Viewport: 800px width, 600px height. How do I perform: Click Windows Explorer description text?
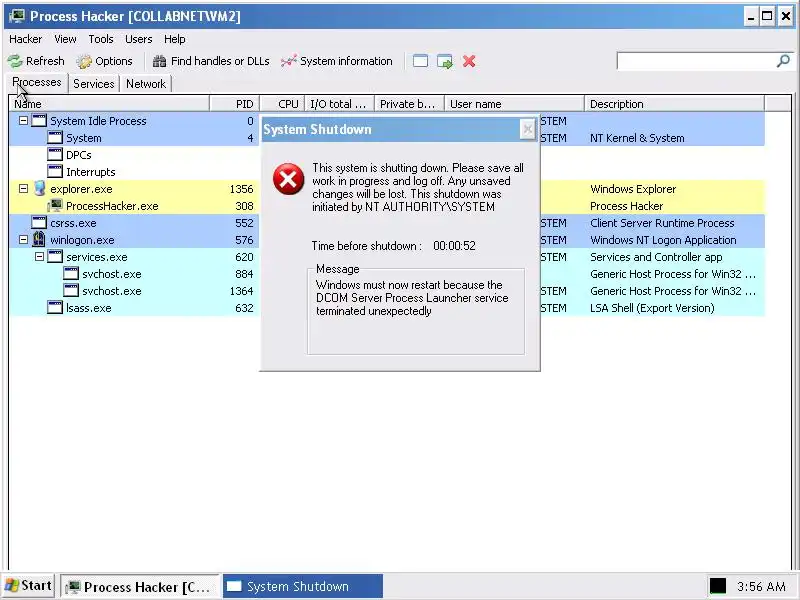633,189
